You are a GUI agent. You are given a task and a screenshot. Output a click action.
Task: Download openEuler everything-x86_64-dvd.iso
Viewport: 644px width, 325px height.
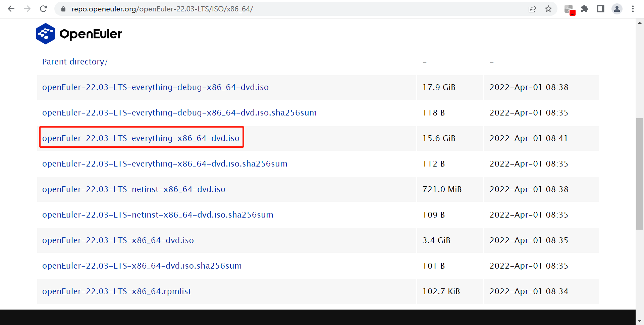tap(141, 138)
